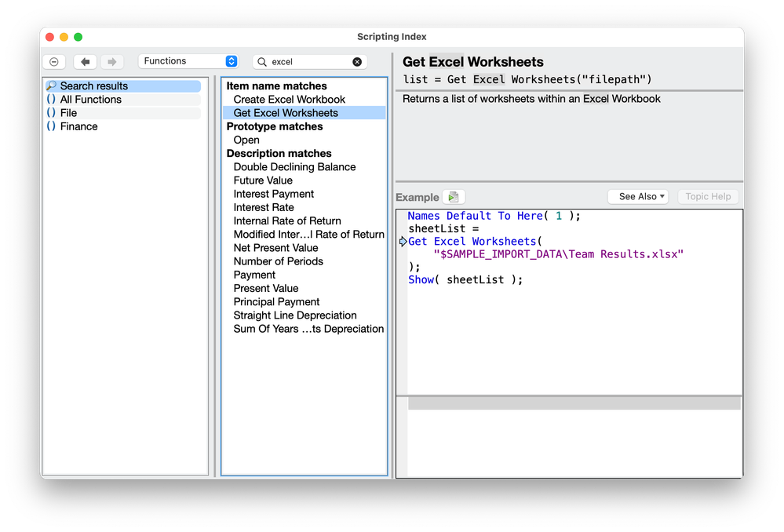Select Internal Rate of Return function

(x=304, y=221)
